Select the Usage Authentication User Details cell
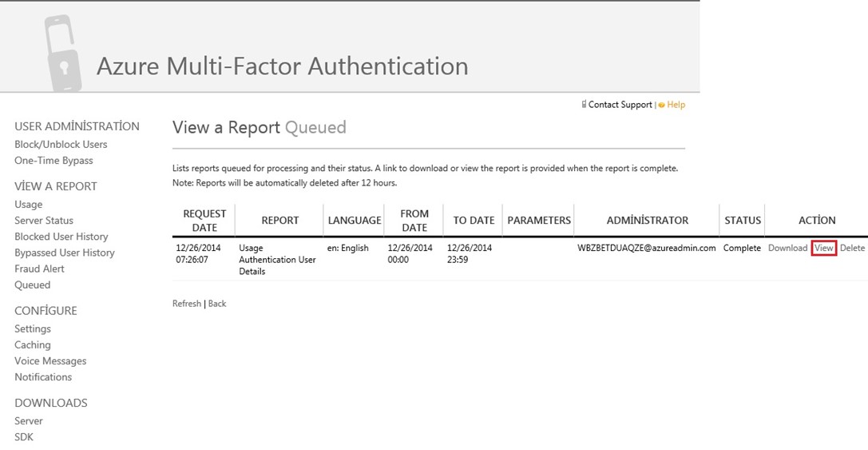The width and height of the screenshot is (868, 450). coord(277,259)
